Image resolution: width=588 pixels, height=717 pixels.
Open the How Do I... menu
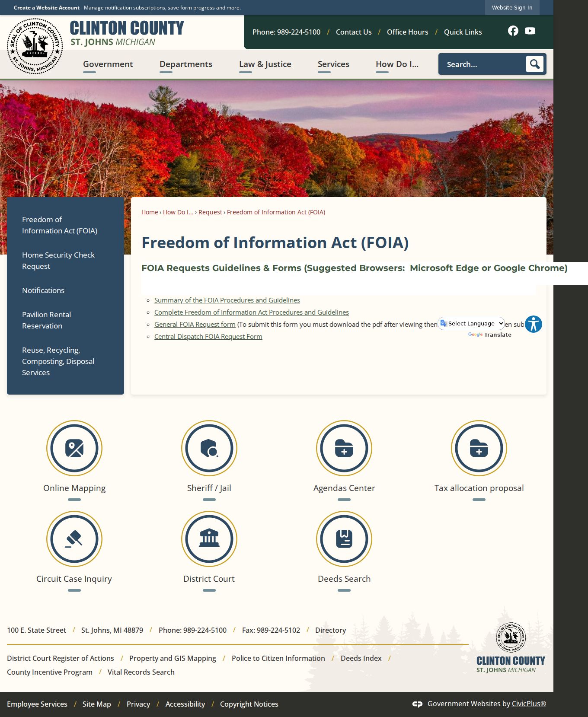click(397, 64)
